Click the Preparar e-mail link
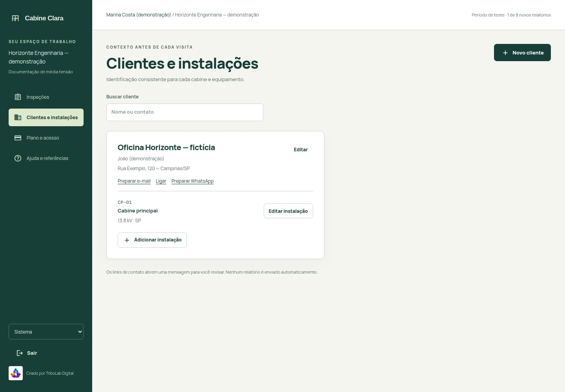The width and height of the screenshot is (565, 392). [x=134, y=181]
